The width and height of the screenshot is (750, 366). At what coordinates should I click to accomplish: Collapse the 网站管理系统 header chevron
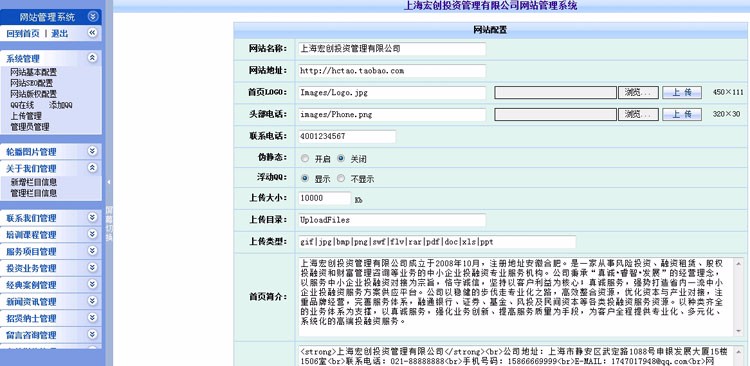click(93, 17)
